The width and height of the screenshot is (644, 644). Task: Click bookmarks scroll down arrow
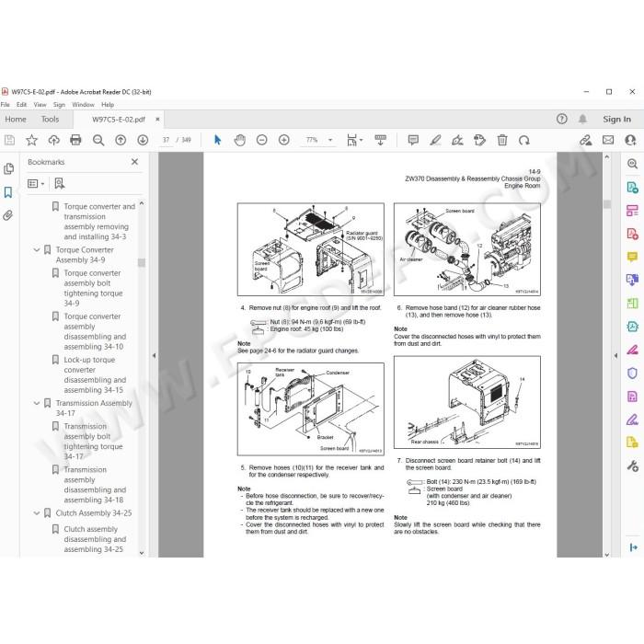click(x=142, y=553)
